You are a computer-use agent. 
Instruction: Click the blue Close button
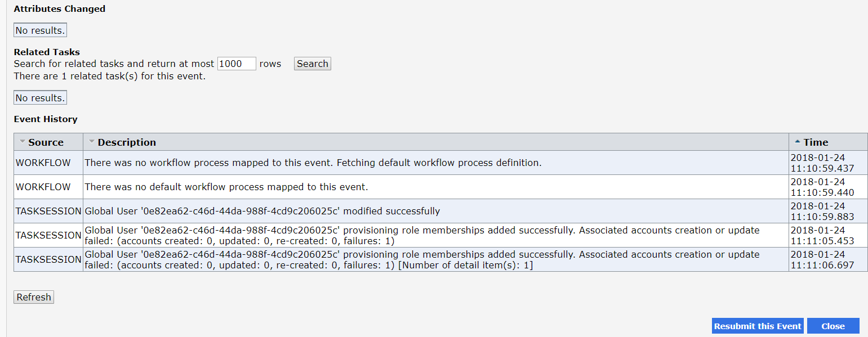click(833, 326)
